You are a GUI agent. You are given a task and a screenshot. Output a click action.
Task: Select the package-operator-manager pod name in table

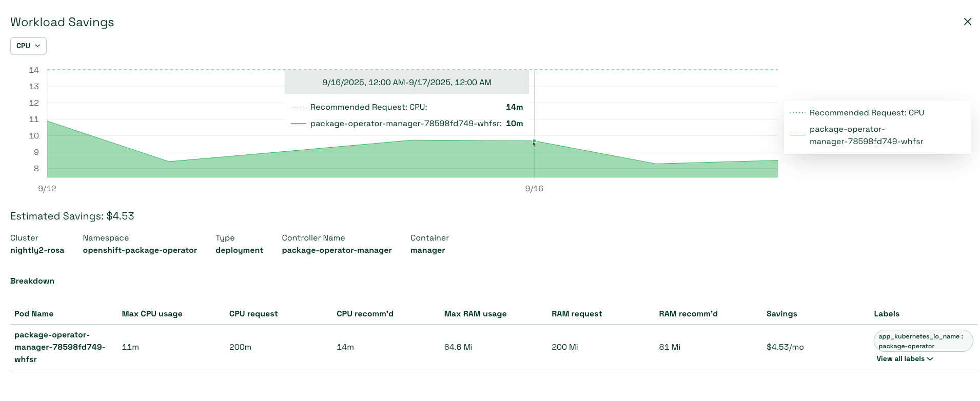tap(60, 347)
